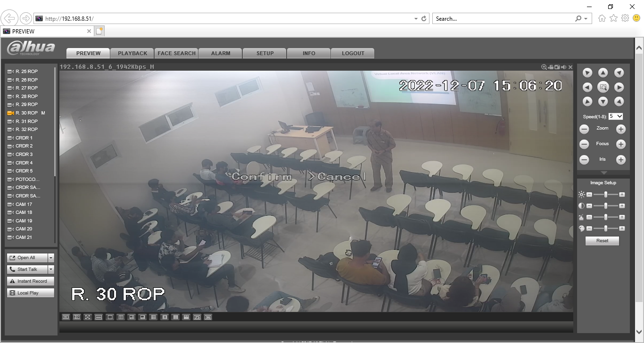Viewport: 644px width, 343px height.
Task: Open browser settings gear
Action: click(625, 18)
